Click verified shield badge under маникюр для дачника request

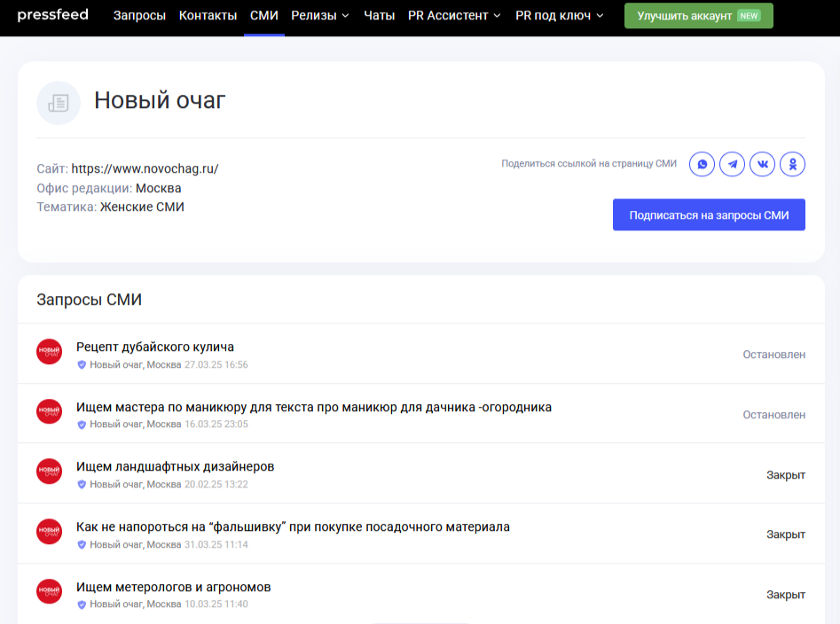[82, 425]
